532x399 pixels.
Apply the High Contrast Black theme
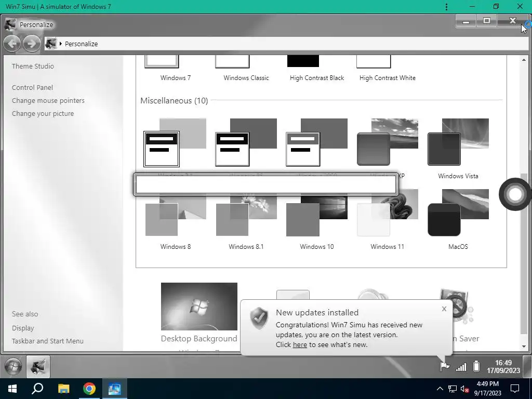pyautogui.click(x=317, y=69)
